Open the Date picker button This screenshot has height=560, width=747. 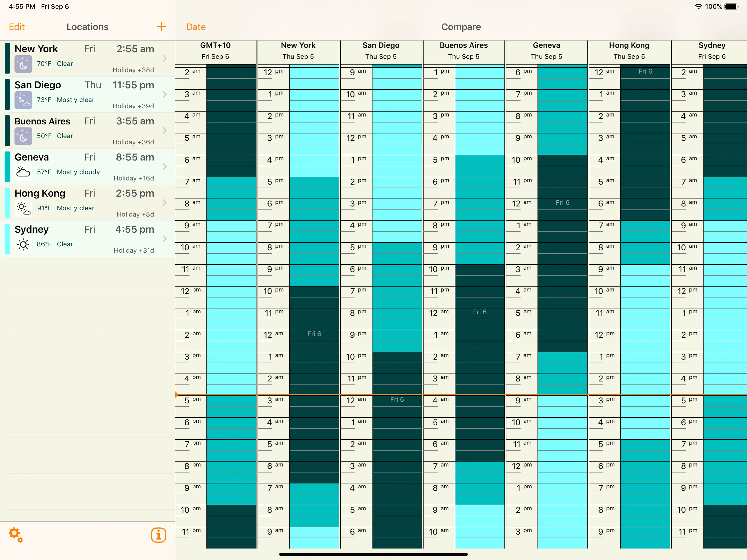click(x=196, y=27)
